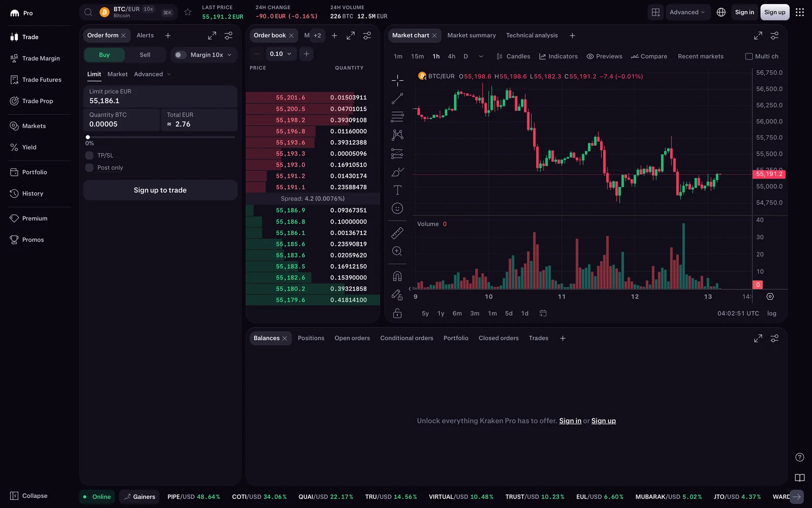The width and height of the screenshot is (812, 508).
Task: Advance the ticker with the arrow
Action: (797, 497)
